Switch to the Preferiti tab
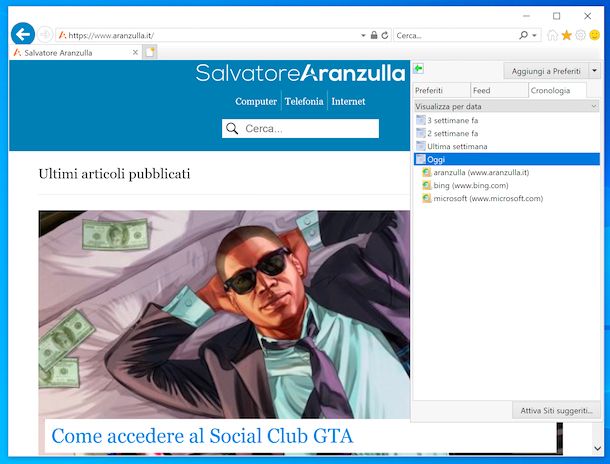 [x=441, y=90]
